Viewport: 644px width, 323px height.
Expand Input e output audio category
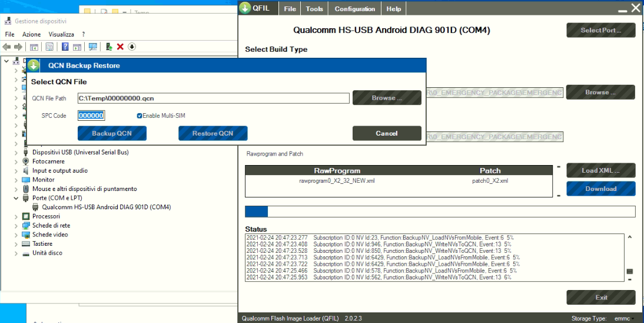click(x=16, y=170)
